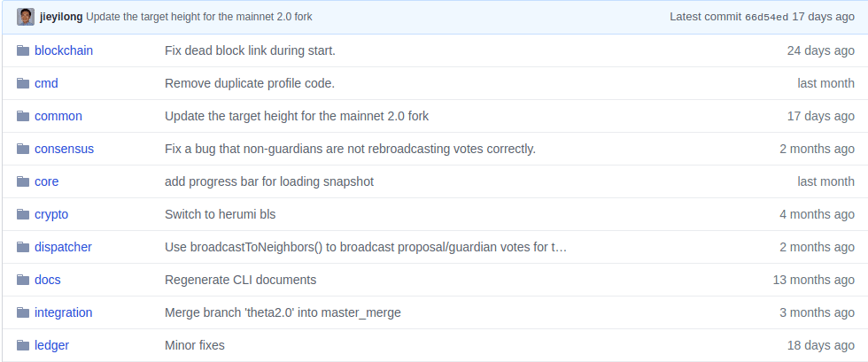The width and height of the screenshot is (868, 362).
Task: Click the folder icon next to ledger
Action: click(x=24, y=345)
